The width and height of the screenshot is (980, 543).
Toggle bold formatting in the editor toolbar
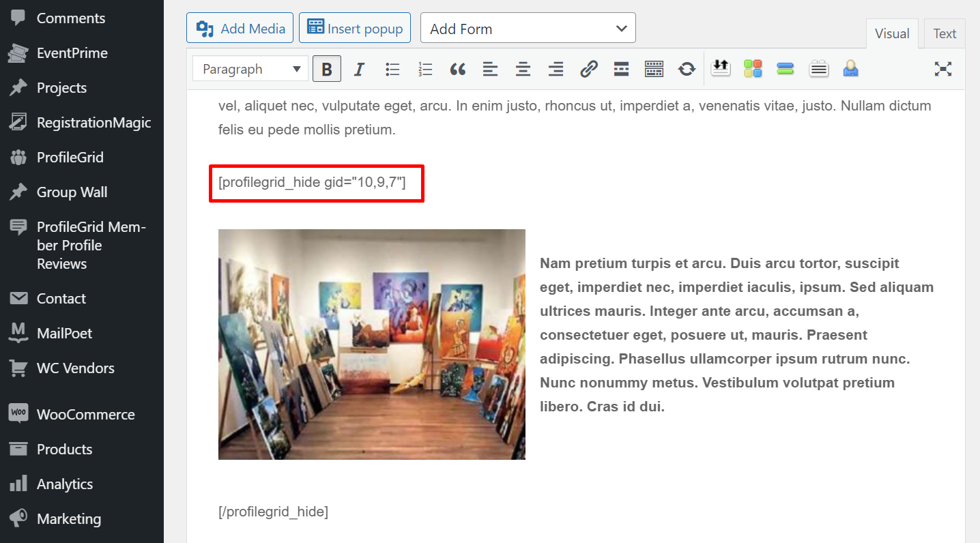[x=327, y=69]
